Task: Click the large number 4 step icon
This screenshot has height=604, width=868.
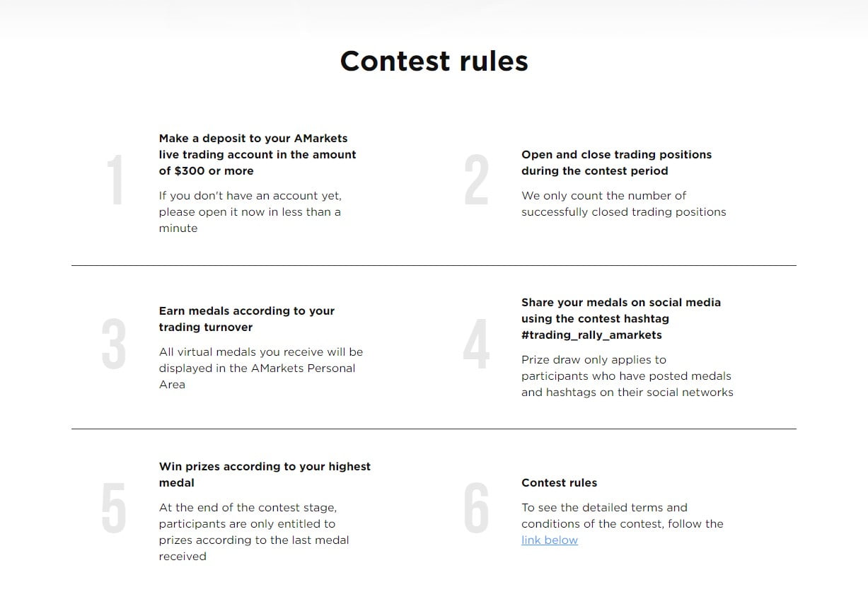Action: coord(476,344)
